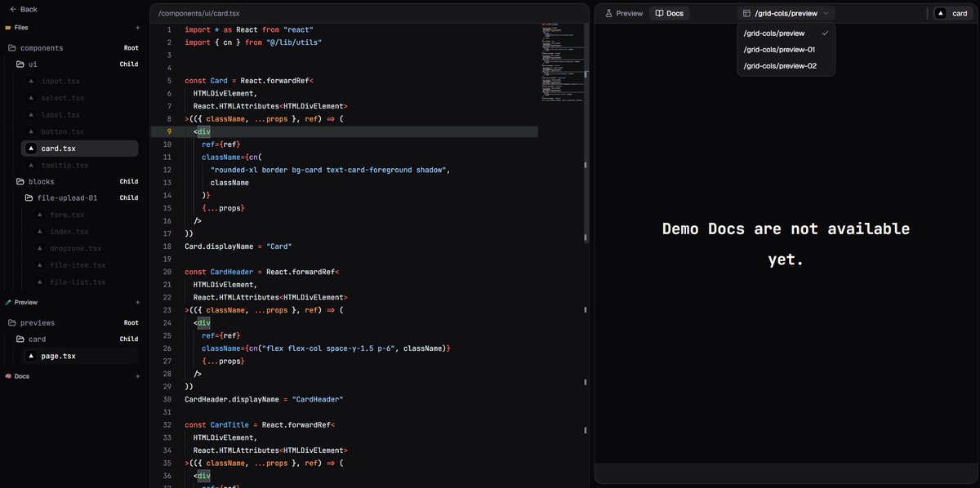980x488 pixels.
Task: Click the file icon beside input.tsx
Action: tap(31, 81)
